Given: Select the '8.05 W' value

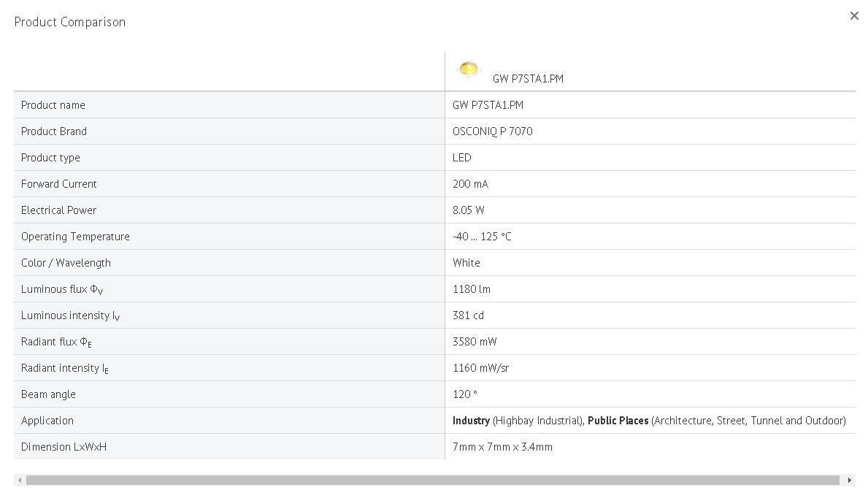Looking at the screenshot, I should coord(469,210).
